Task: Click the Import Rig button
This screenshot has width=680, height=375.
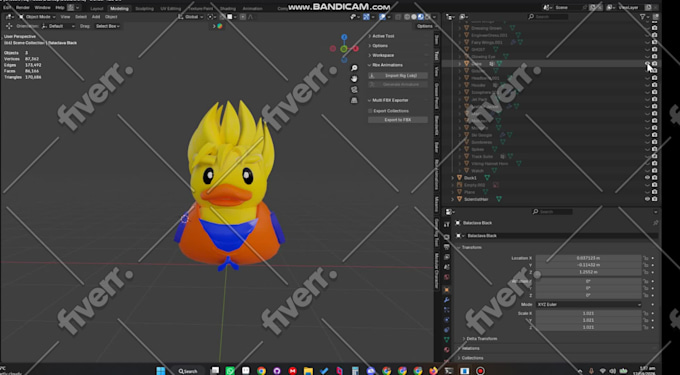Action: [x=398, y=75]
